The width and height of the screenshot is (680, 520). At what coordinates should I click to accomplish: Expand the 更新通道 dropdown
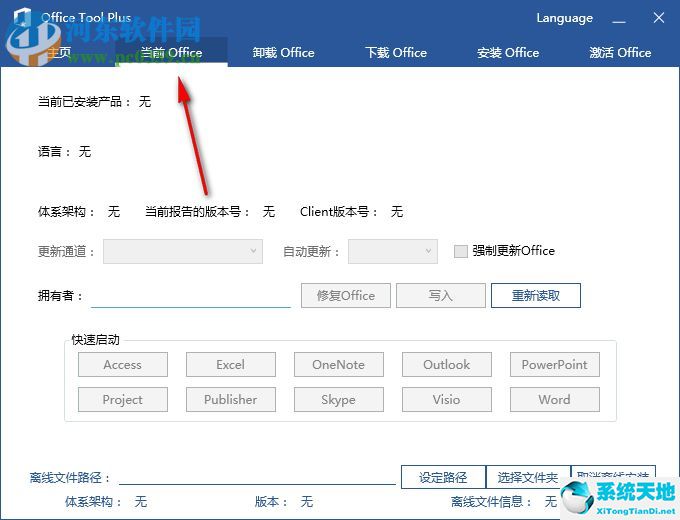pos(183,251)
